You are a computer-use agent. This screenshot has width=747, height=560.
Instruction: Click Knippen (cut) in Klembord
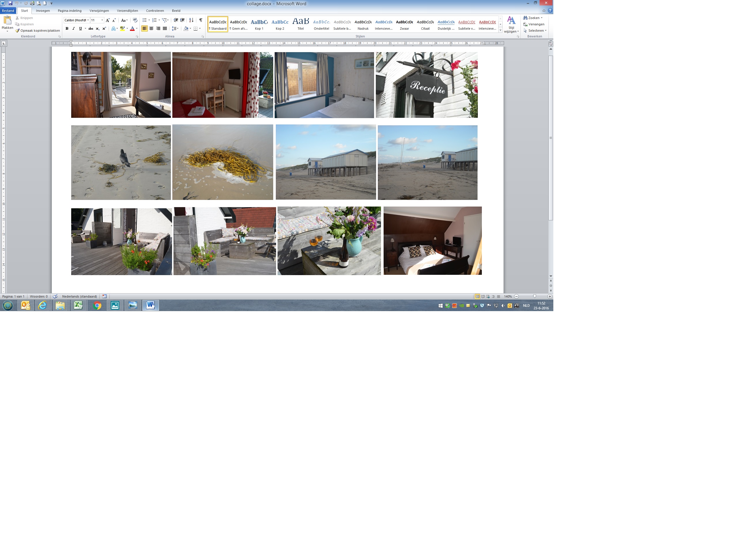[24, 18]
